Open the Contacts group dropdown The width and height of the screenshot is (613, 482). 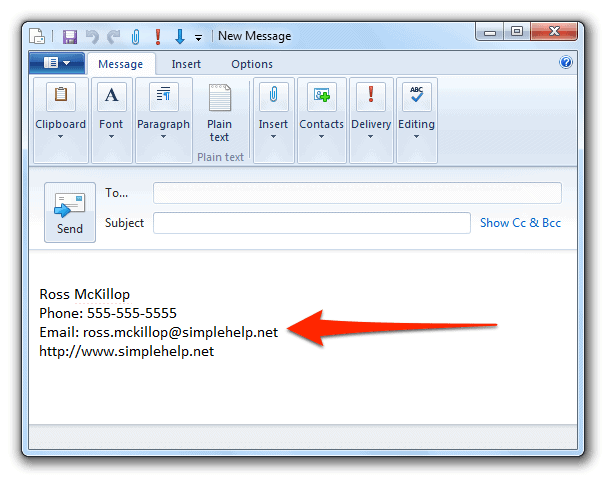(x=321, y=119)
